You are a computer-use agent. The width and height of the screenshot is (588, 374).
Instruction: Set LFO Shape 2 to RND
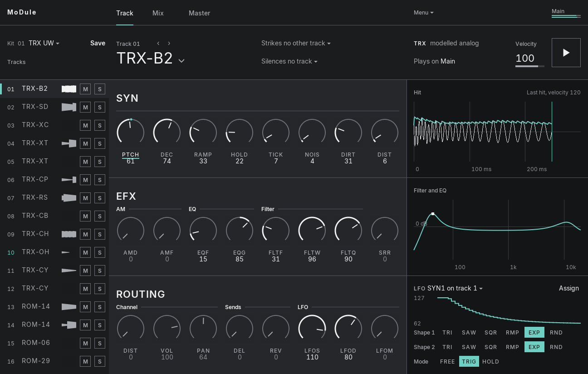pyautogui.click(x=556, y=347)
